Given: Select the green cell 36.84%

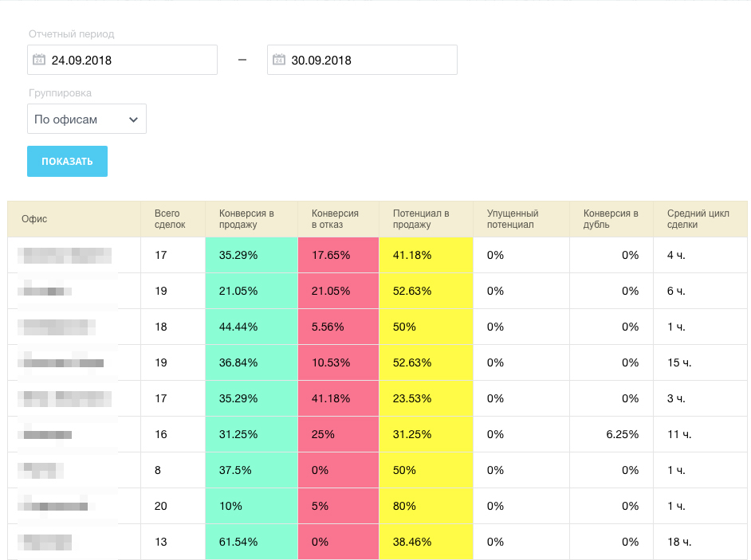Looking at the screenshot, I should (251, 362).
